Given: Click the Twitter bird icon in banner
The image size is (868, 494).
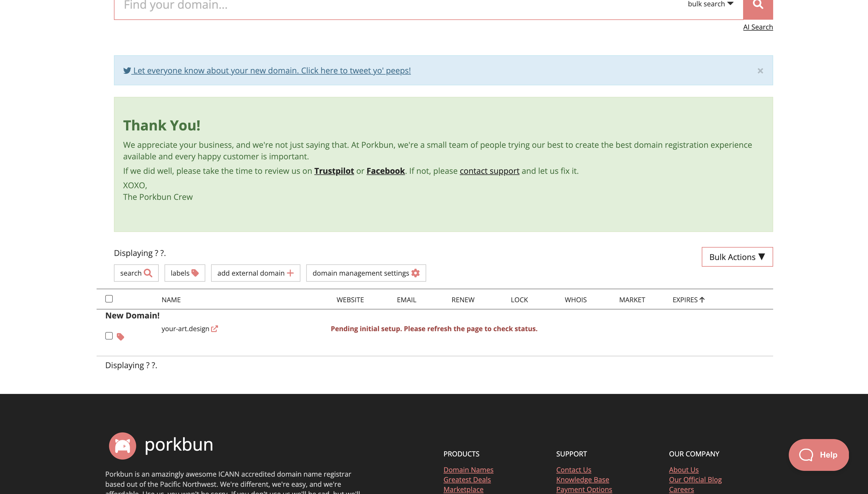Looking at the screenshot, I should (x=127, y=71).
